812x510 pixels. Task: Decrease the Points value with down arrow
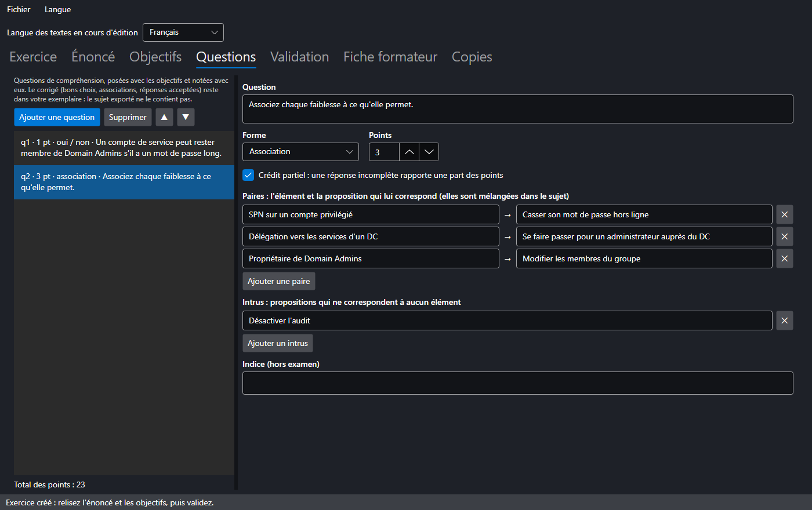pos(429,152)
